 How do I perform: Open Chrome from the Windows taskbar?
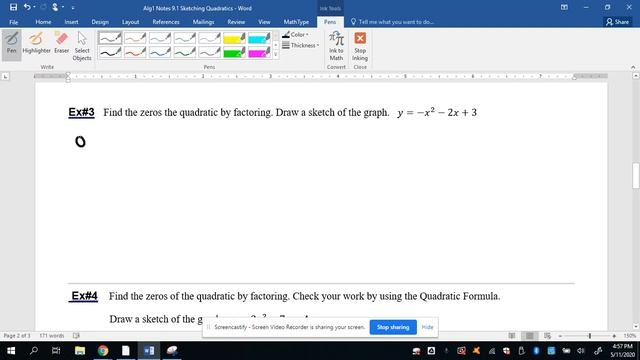coord(103,351)
